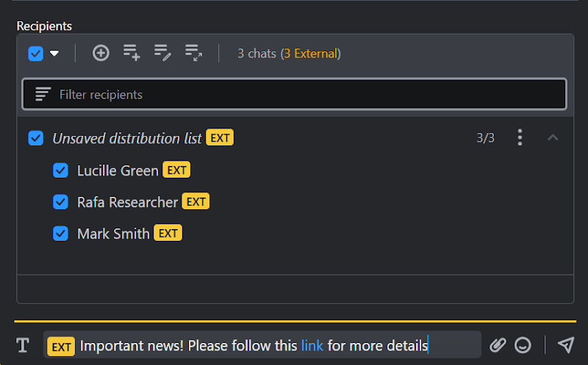This screenshot has height=365, width=588.
Task: Click the text formatting T icon
Action: click(x=23, y=345)
